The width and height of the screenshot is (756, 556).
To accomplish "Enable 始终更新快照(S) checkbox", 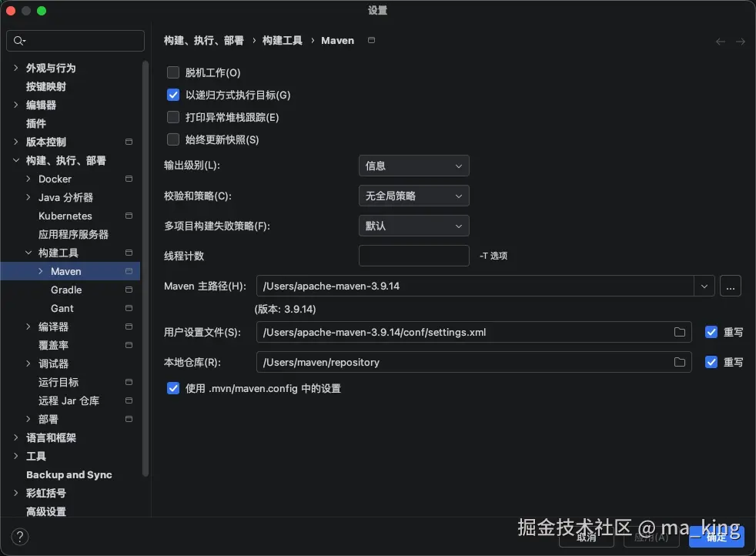I will pyautogui.click(x=173, y=140).
